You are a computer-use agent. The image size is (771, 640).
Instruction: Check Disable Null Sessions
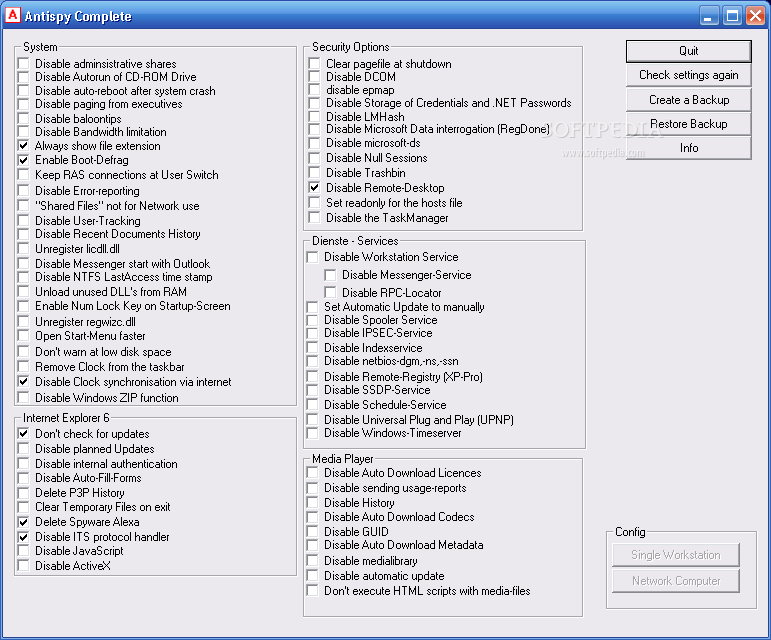(314, 158)
